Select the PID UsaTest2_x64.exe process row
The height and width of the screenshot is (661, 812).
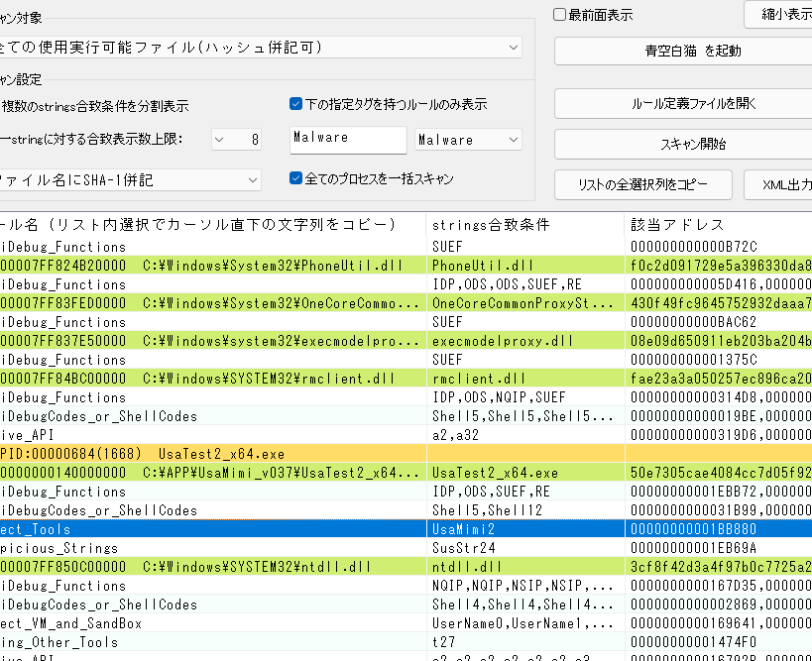click(297, 454)
